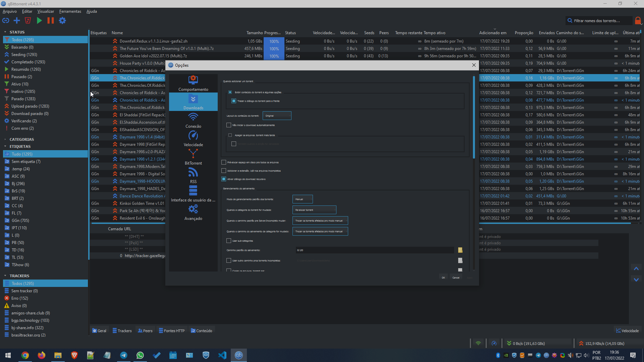The height and width of the screenshot is (362, 644).
Task: Enable 'Não iniciar o download automaticamente'
Action: 228,125
